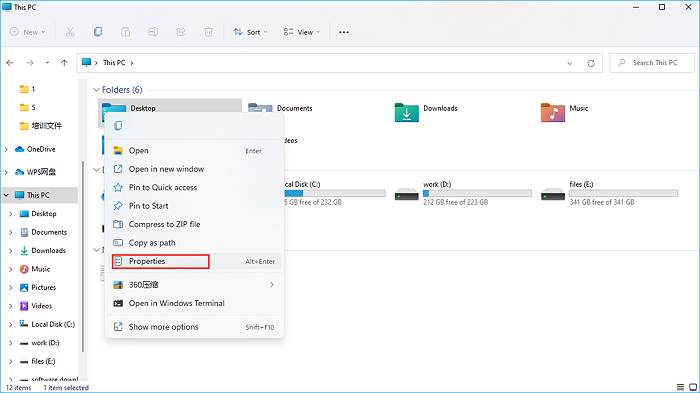Viewport: 700px width, 393px height.
Task: Expand WPS网盘 in navigation pane
Action: [x=6, y=172]
